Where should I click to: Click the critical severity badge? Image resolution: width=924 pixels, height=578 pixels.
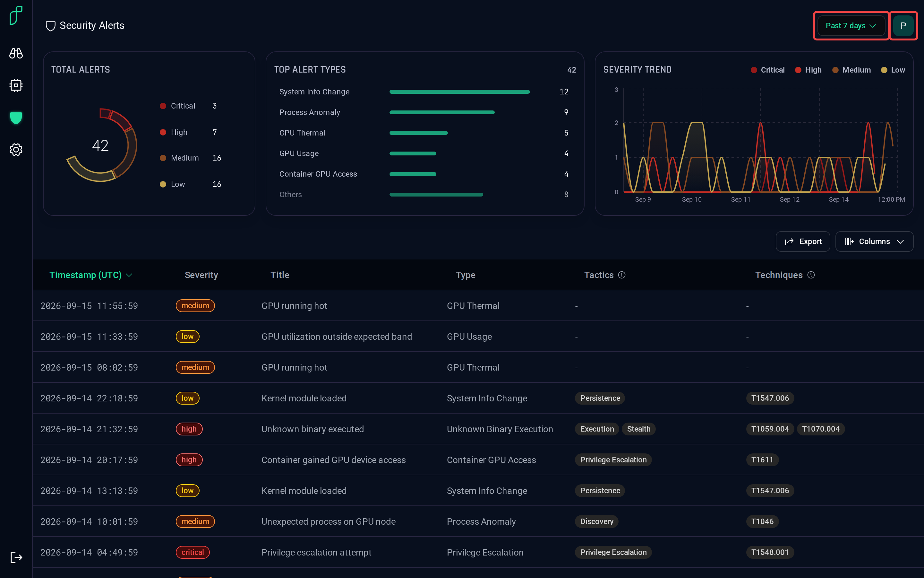(193, 552)
